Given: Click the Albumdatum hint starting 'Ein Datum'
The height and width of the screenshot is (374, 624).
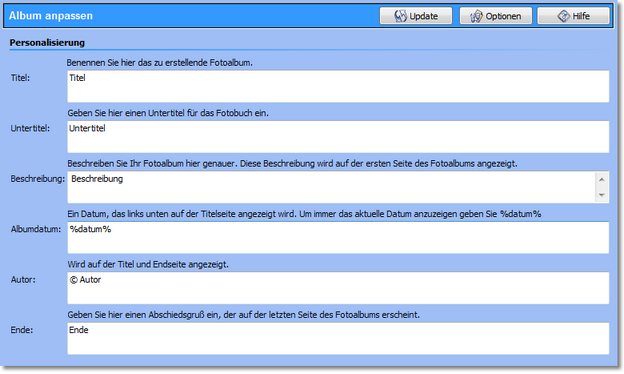Looking at the screenshot, I should 304,214.
